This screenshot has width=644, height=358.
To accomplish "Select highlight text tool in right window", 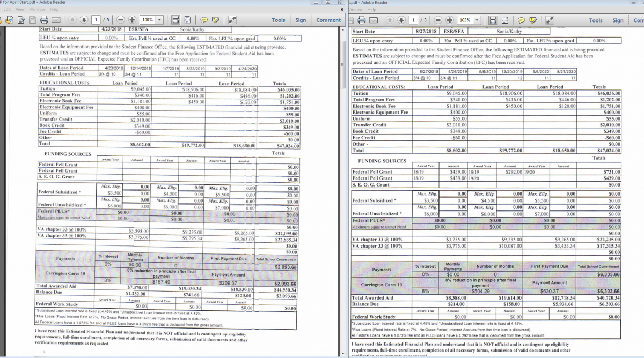I will [533, 20].
